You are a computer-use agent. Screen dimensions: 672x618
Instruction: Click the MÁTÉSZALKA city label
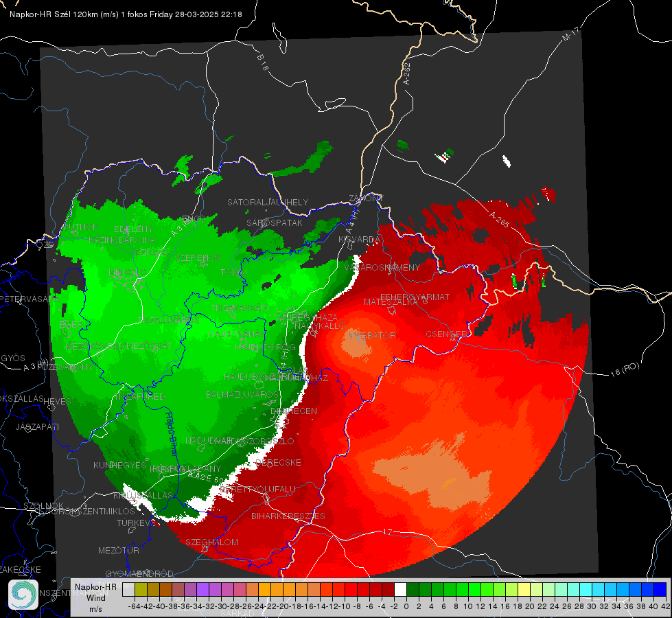pos(391,302)
